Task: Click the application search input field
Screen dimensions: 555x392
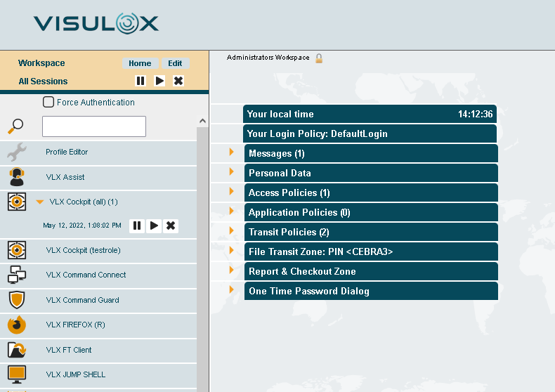Action: coord(94,126)
